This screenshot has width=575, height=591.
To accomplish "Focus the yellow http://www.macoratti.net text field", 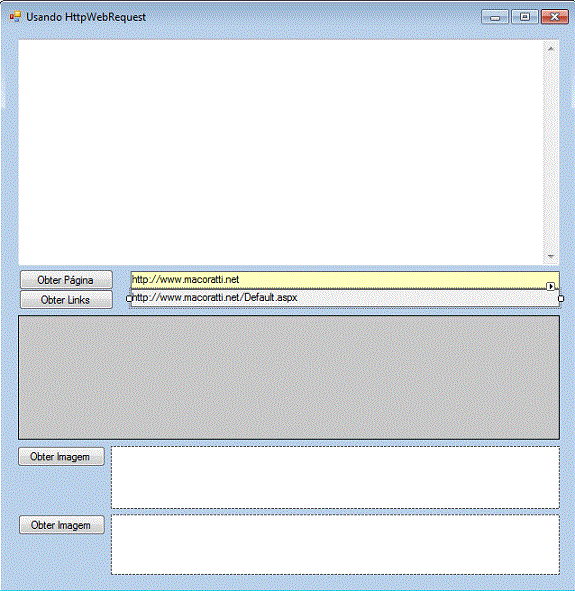I will [x=345, y=280].
